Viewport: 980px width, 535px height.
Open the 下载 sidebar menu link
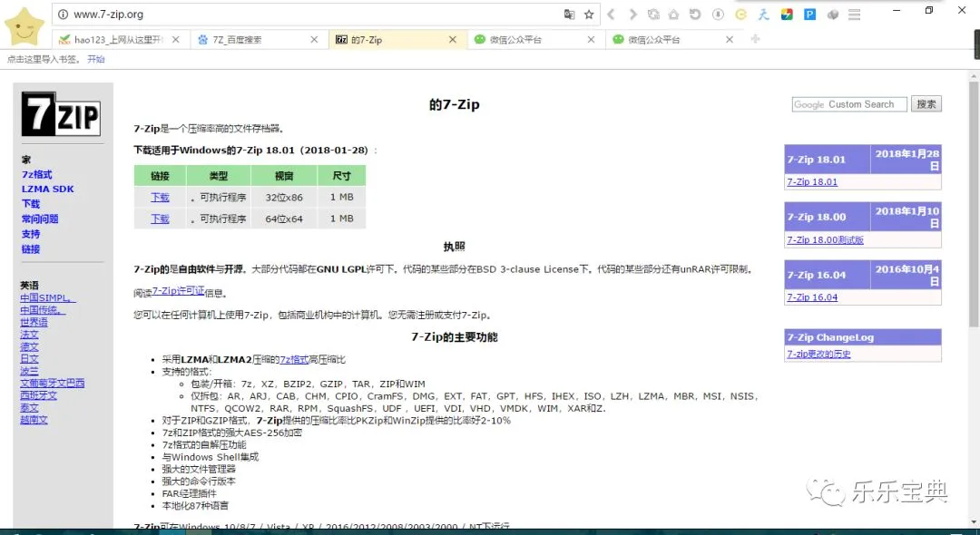(x=31, y=204)
